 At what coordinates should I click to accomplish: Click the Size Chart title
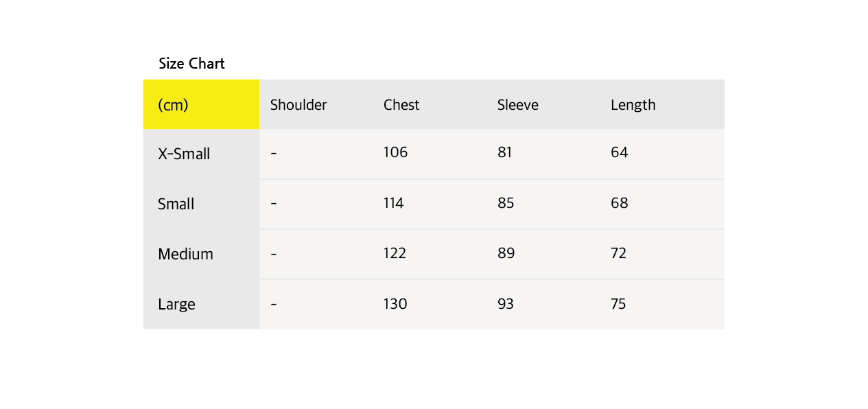[191, 64]
